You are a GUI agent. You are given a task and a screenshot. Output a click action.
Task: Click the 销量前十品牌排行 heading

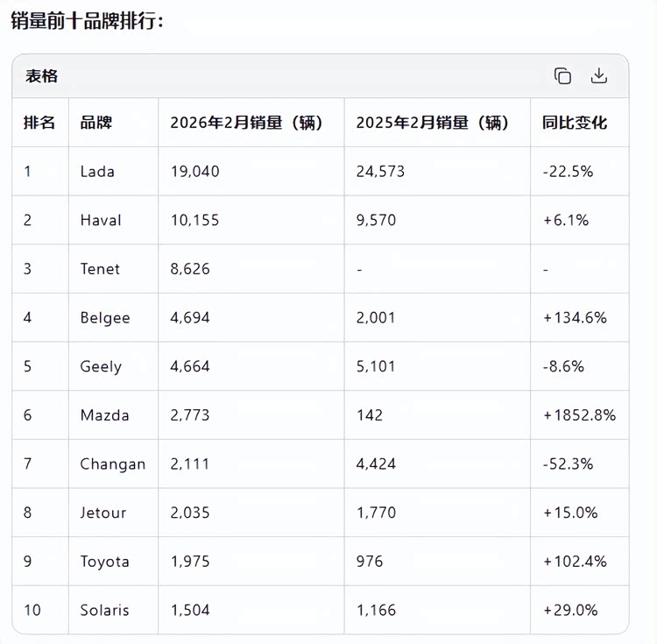tap(86, 21)
